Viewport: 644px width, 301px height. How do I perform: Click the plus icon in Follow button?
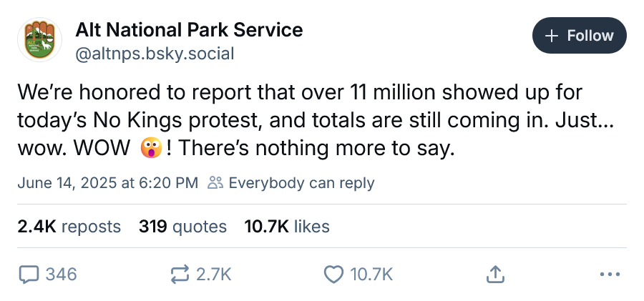[x=552, y=36]
